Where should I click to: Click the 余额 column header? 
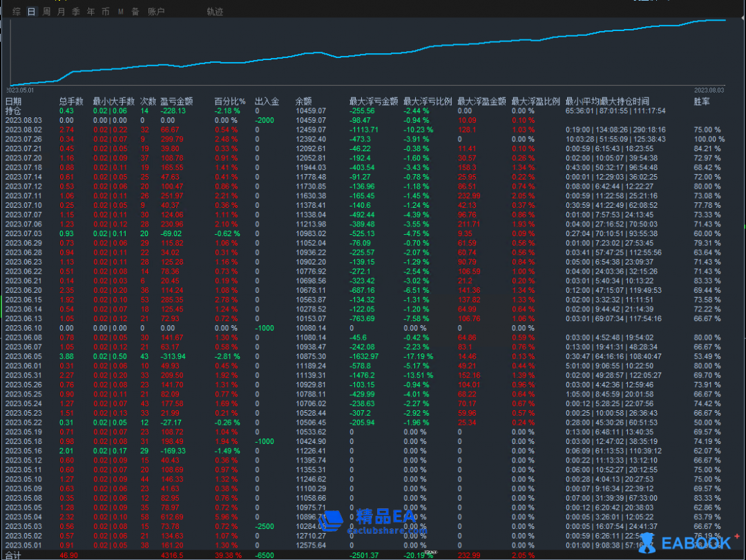point(303,102)
